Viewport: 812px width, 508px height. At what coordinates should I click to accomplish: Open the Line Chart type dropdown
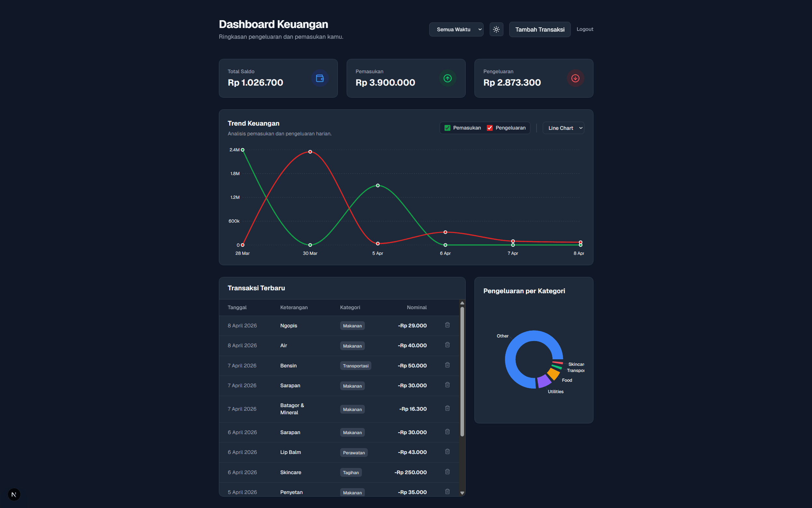(563, 128)
